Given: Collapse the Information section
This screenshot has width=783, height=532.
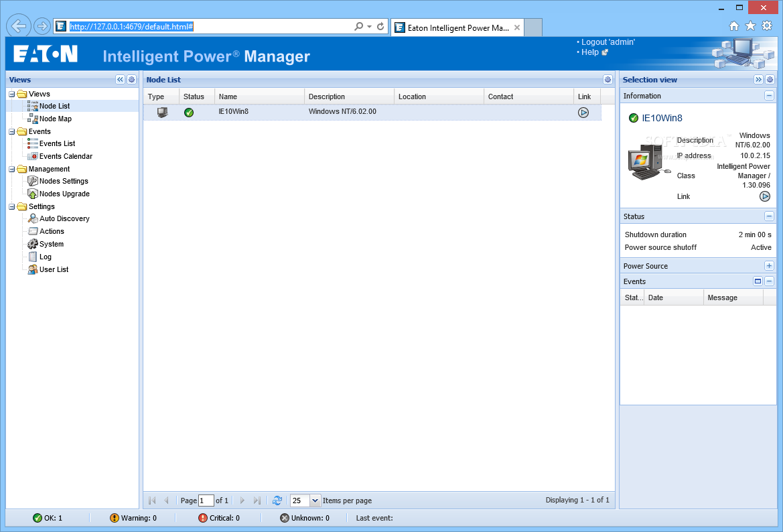Looking at the screenshot, I should (769, 96).
